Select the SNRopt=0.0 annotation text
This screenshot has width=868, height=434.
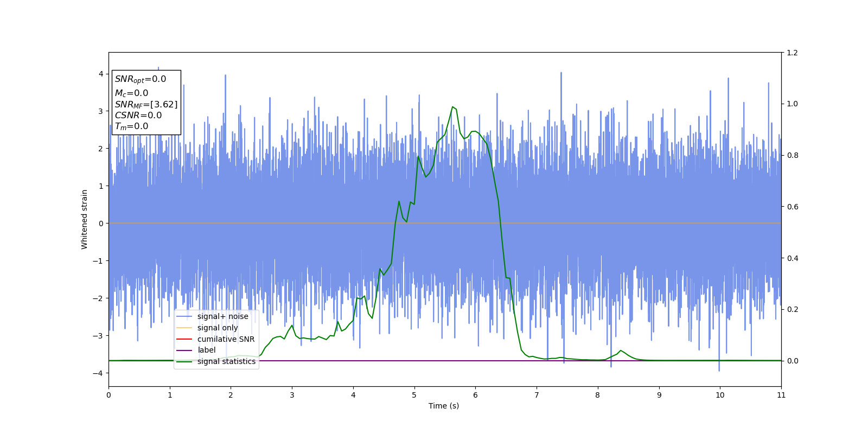pyautogui.click(x=141, y=79)
